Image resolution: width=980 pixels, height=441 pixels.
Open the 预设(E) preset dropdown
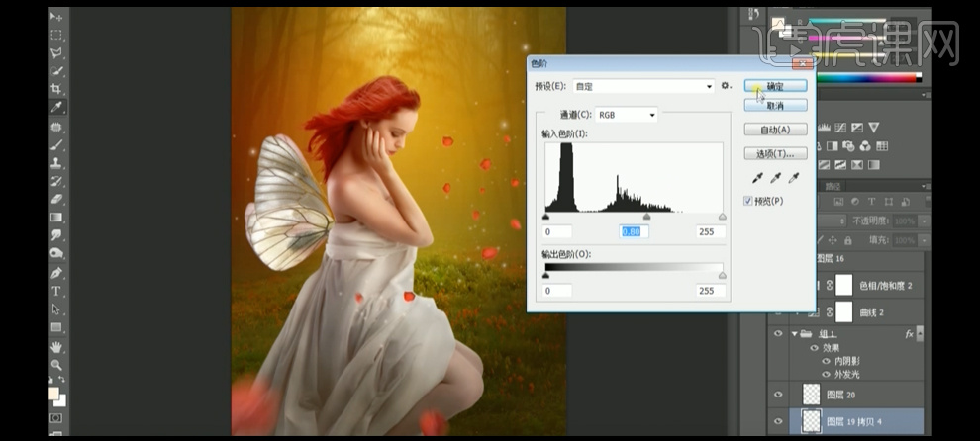click(643, 86)
